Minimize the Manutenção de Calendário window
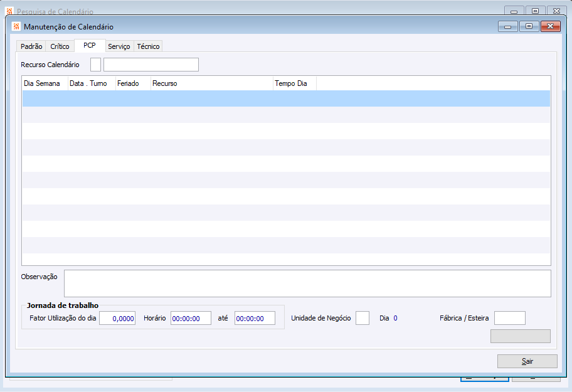Image resolution: width=572 pixels, height=392 pixels. coord(508,26)
